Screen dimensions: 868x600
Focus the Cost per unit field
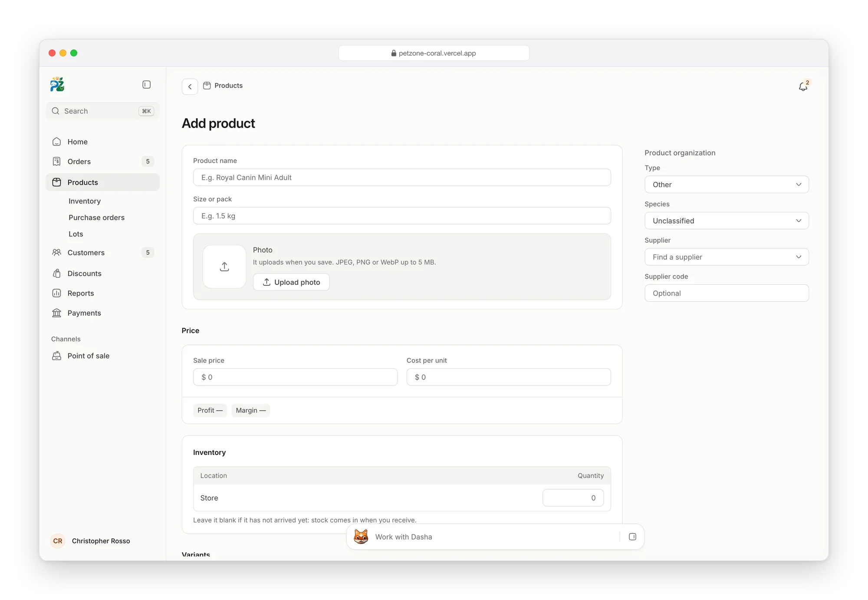pyautogui.click(x=509, y=377)
